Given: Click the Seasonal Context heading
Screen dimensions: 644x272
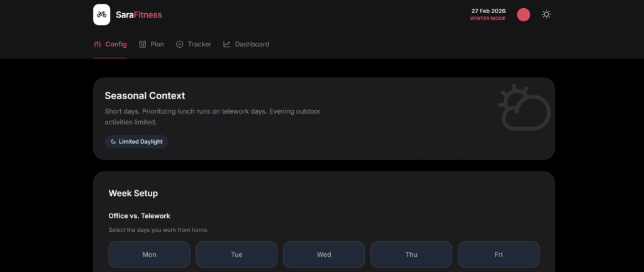Looking at the screenshot, I should [x=145, y=96].
